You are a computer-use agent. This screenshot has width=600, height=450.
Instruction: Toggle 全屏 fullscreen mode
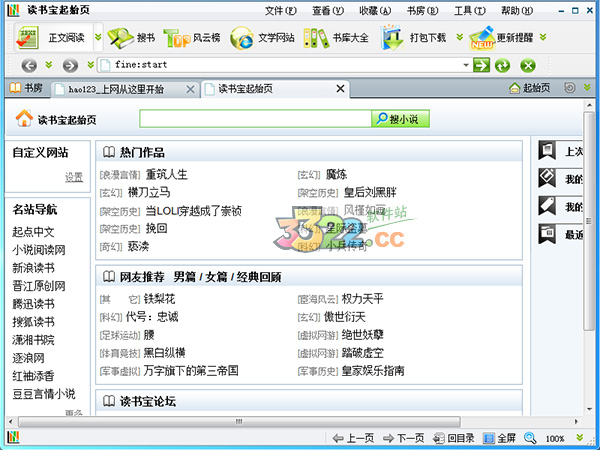coord(499,438)
